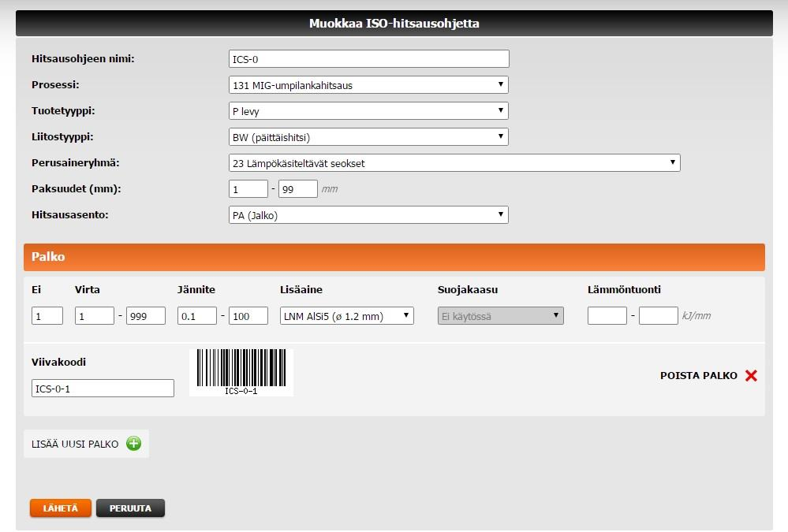
Task: Click the Viivakoodi input field ICS-0-1
Action: pos(103,389)
